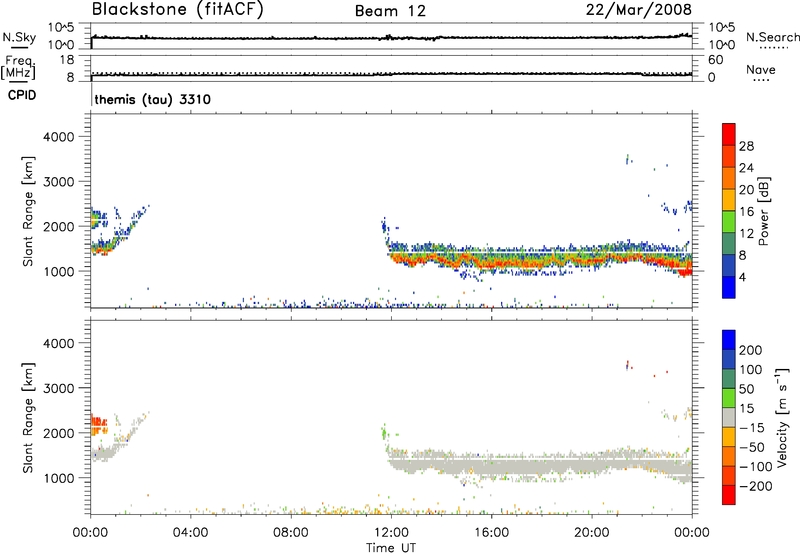Select the "12" power colorbar label
The height and width of the screenshot is (554, 800).
click(746, 234)
